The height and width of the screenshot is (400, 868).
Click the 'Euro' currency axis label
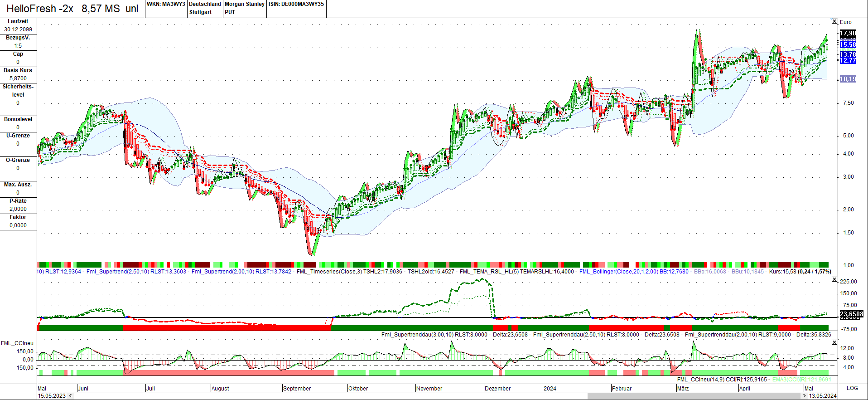[845, 22]
